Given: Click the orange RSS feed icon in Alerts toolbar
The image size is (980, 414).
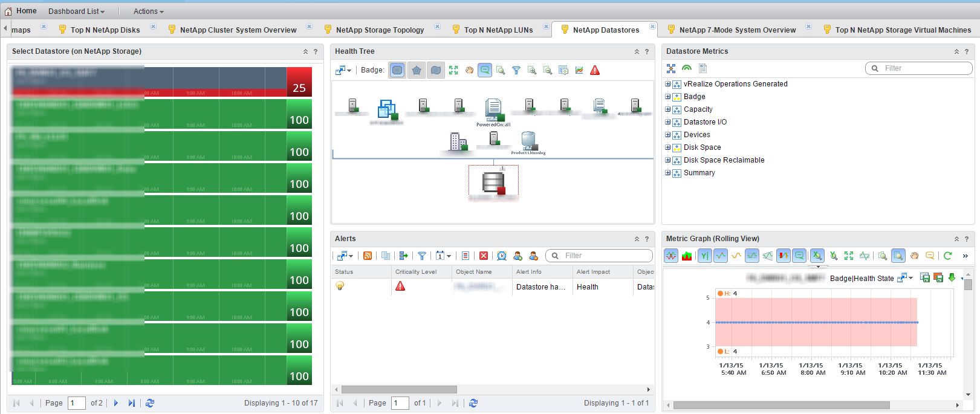Looking at the screenshot, I should (x=368, y=256).
